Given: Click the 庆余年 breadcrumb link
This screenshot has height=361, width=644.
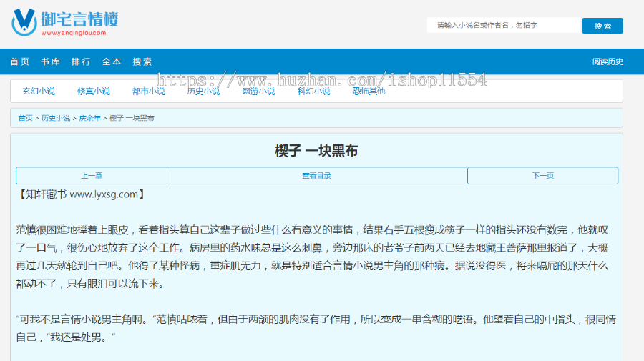Looking at the screenshot, I should point(89,118).
